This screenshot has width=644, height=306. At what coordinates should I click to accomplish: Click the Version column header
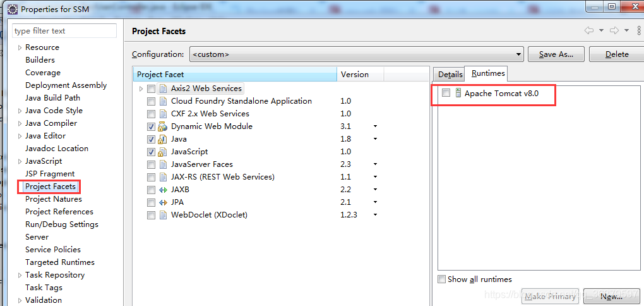click(x=361, y=75)
